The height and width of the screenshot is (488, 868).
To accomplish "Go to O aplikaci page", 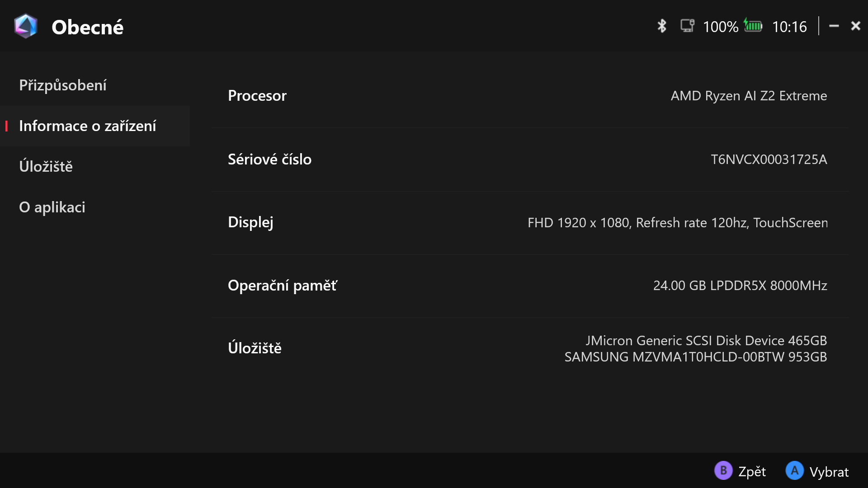I will [x=52, y=207].
